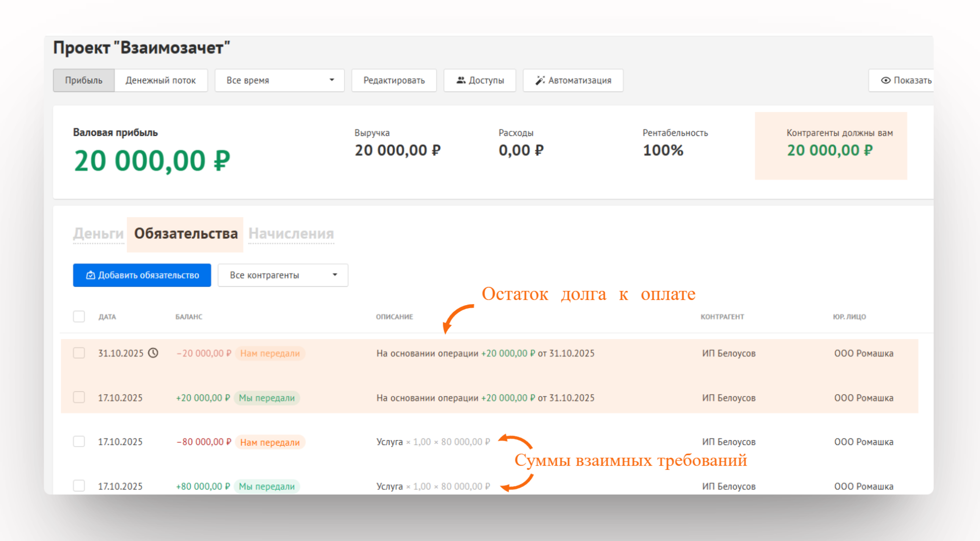Open the Деньги tab
The width and height of the screenshot is (980, 541).
coord(99,233)
